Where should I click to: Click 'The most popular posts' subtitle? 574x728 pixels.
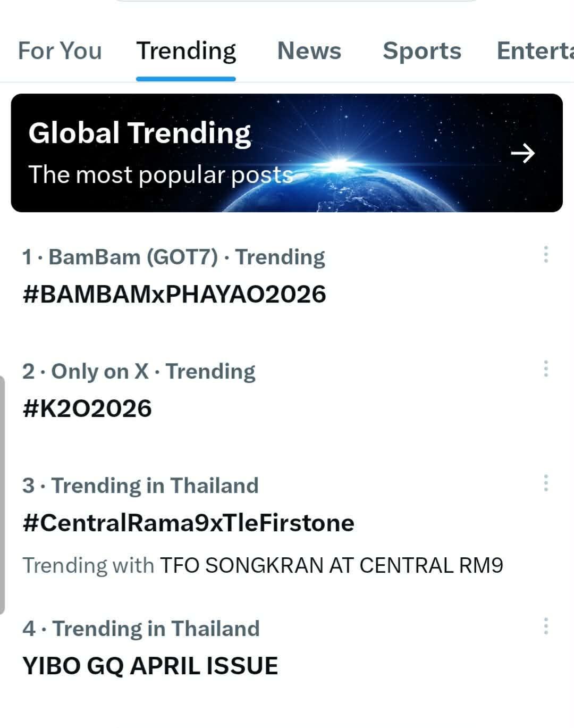point(161,175)
